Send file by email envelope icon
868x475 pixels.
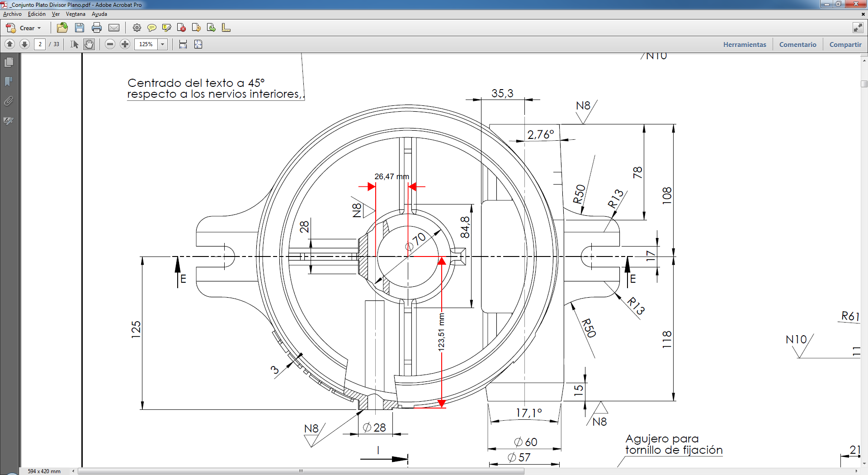pos(114,28)
